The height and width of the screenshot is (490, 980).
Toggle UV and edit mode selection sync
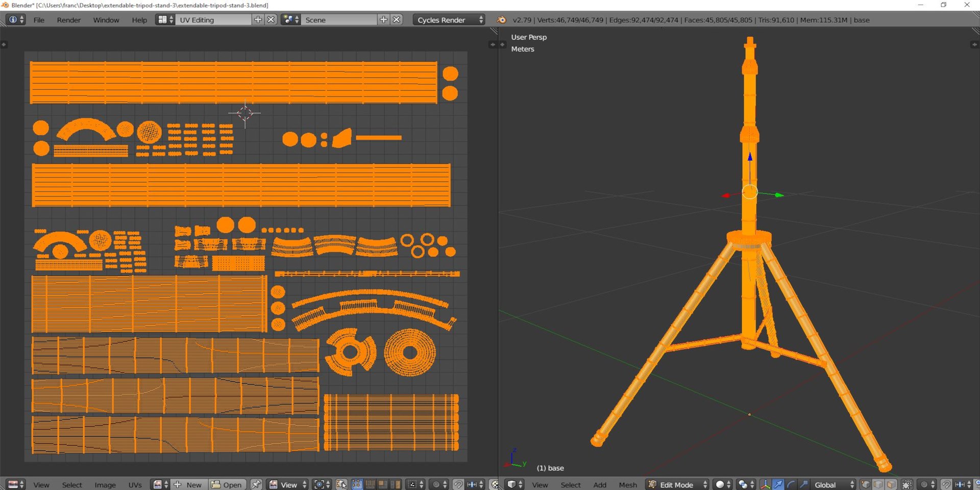coord(341,484)
